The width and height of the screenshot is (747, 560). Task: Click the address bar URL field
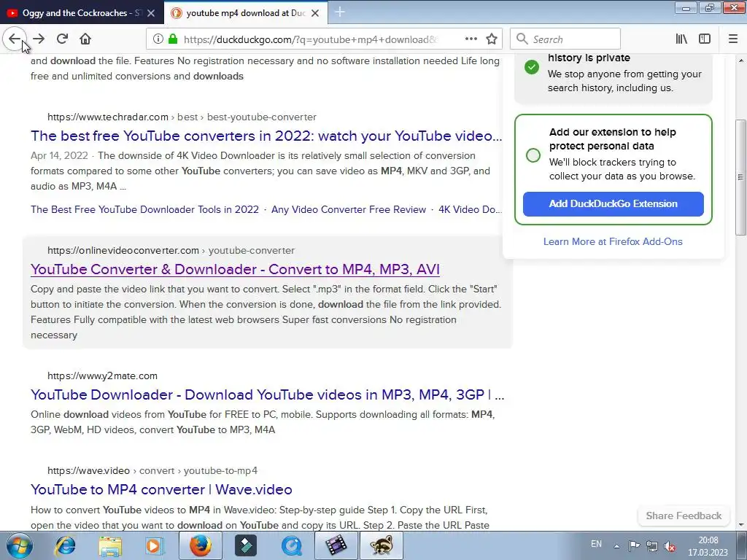(x=309, y=39)
